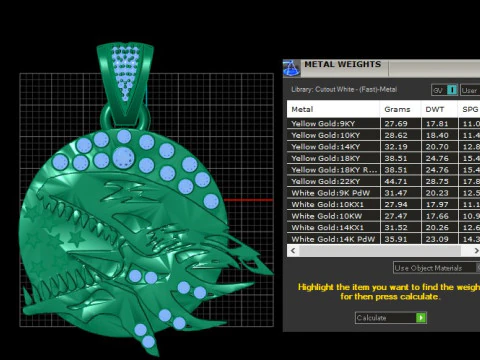The image size is (480, 360).
Task: Click the 32.19 grams value
Action: point(396,147)
